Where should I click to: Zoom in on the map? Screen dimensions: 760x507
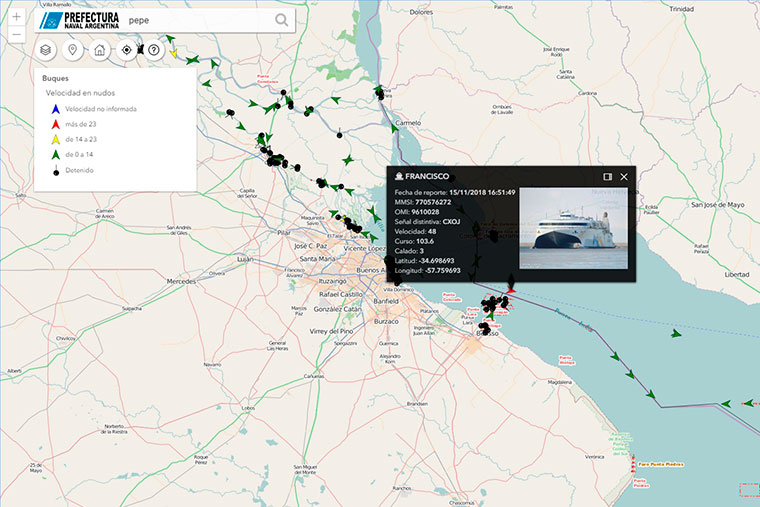17,17
